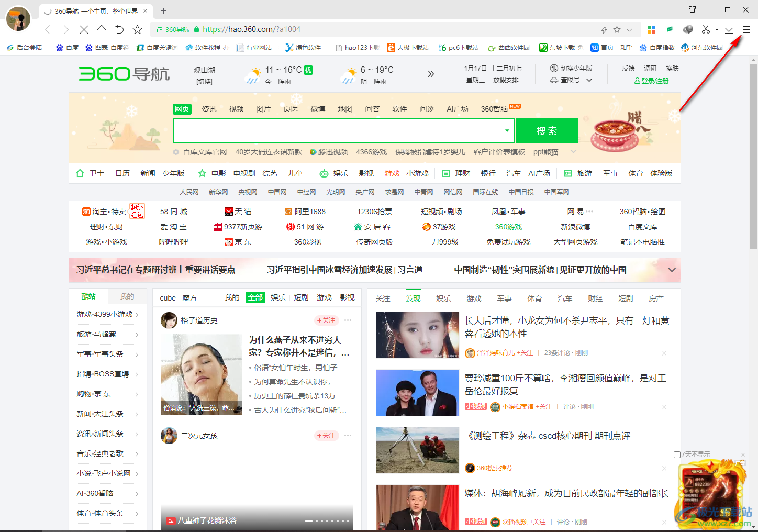The image size is (758, 532).
Task: Stop loading the page with X
Action: click(84, 29)
